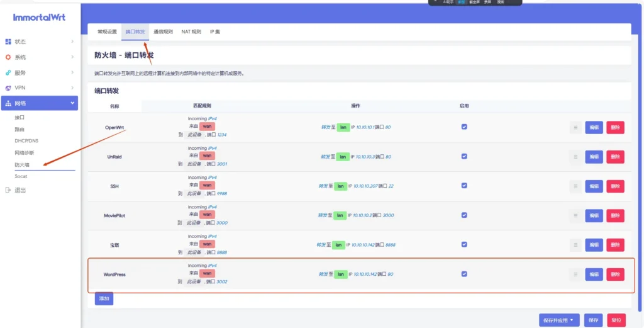Open 接口 in the network submenu

click(19, 118)
